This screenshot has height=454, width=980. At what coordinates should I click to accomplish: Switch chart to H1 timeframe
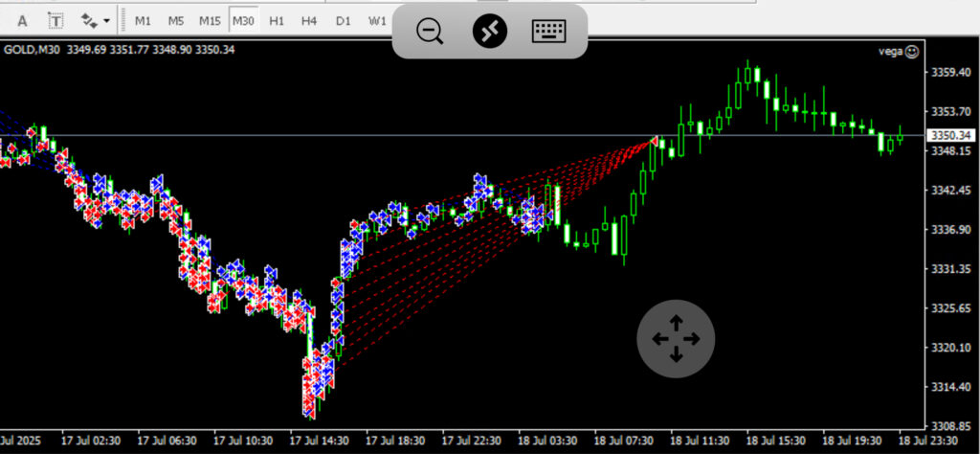click(x=277, y=21)
